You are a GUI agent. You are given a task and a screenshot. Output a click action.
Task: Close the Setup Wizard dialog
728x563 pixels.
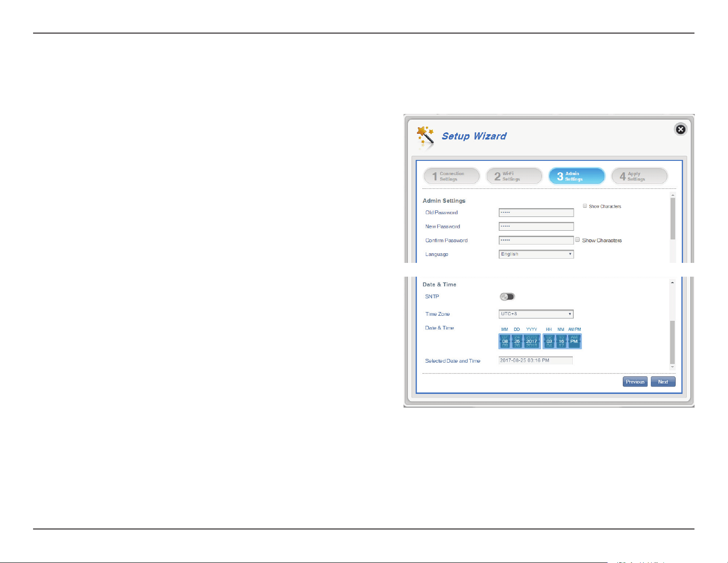(681, 130)
